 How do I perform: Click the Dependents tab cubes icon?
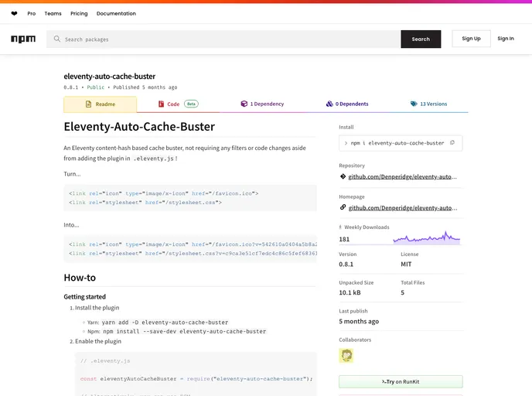pyautogui.click(x=329, y=104)
